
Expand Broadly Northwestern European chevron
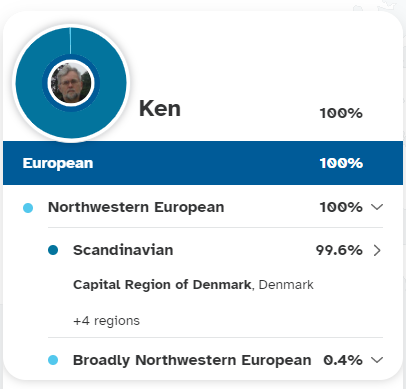tap(377, 360)
